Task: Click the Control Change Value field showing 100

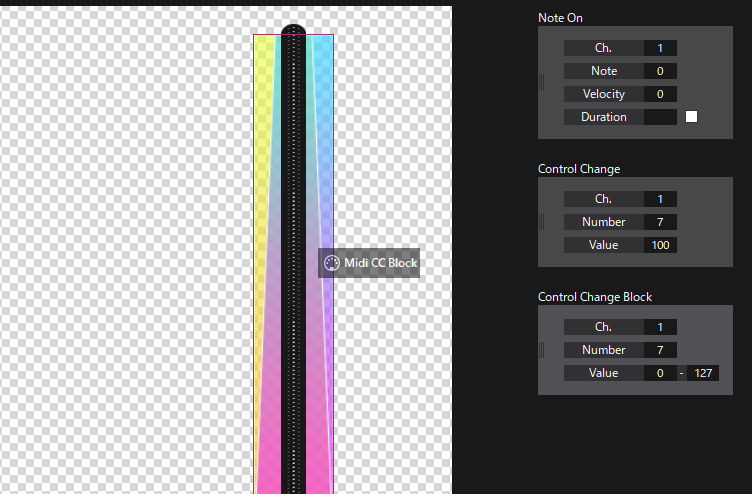Action: click(x=660, y=245)
